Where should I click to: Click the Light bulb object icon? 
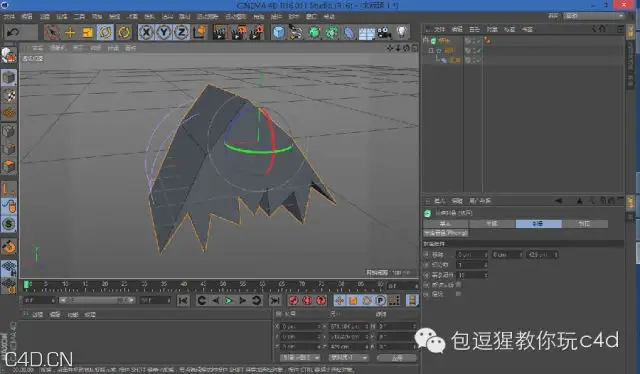402,32
